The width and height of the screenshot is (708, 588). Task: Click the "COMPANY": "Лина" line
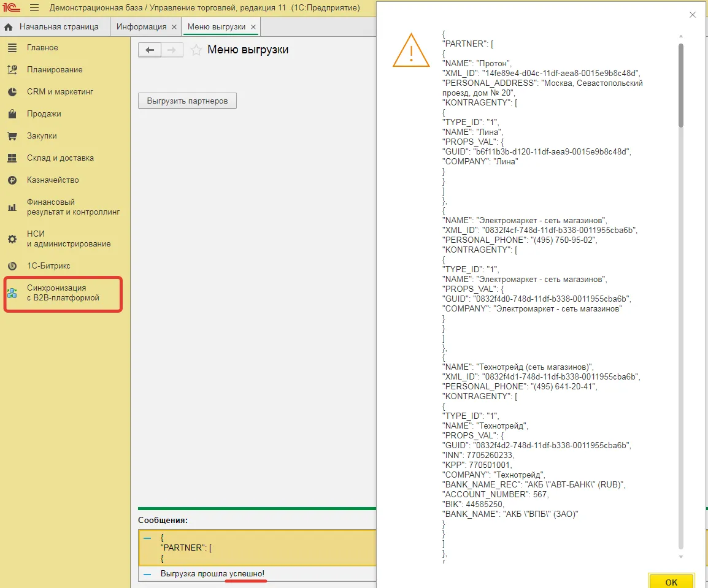click(480, 161)
